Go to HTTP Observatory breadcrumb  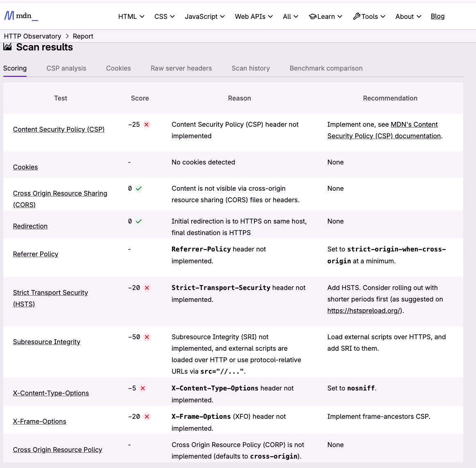32,36
